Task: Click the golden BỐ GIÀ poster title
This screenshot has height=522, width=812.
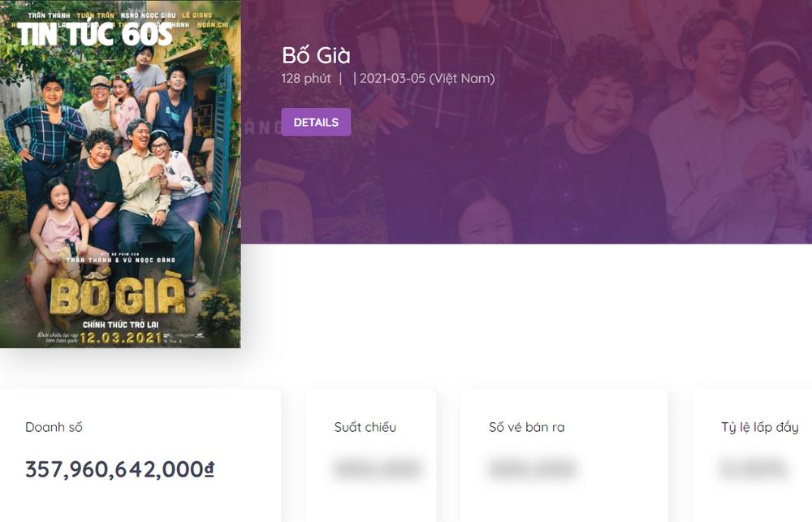Action: [x=118, y=296]
